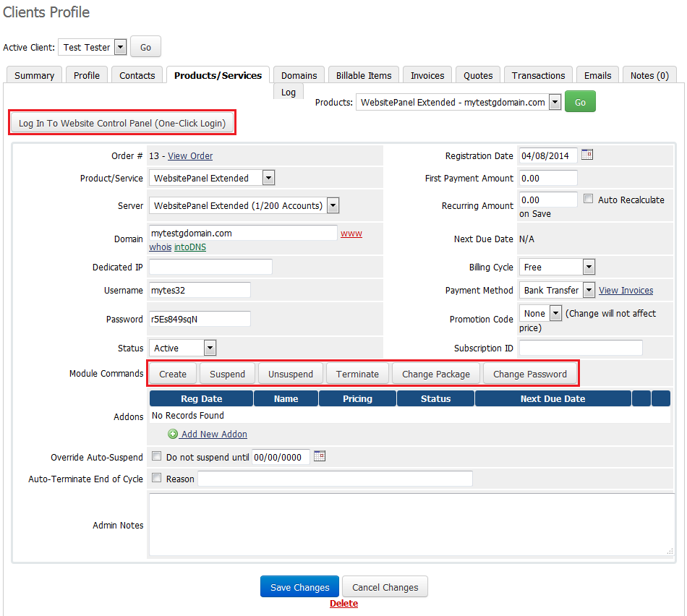
Task: Focus the Dedicated IP input field
Action: 210,266
